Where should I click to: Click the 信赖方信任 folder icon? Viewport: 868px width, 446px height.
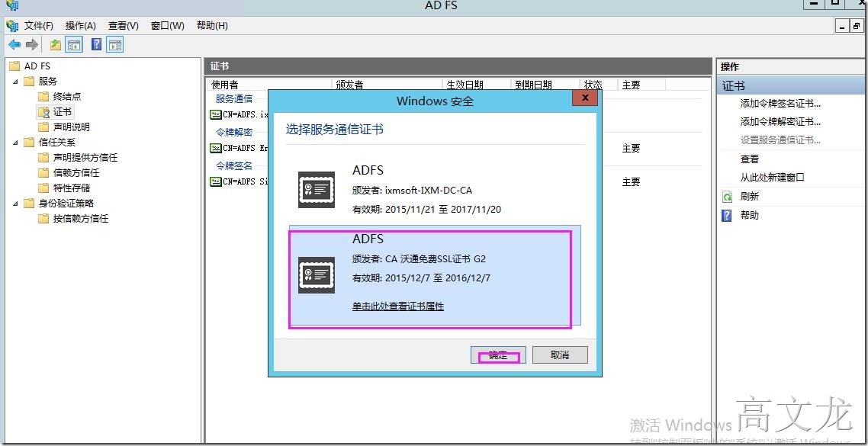43,172
